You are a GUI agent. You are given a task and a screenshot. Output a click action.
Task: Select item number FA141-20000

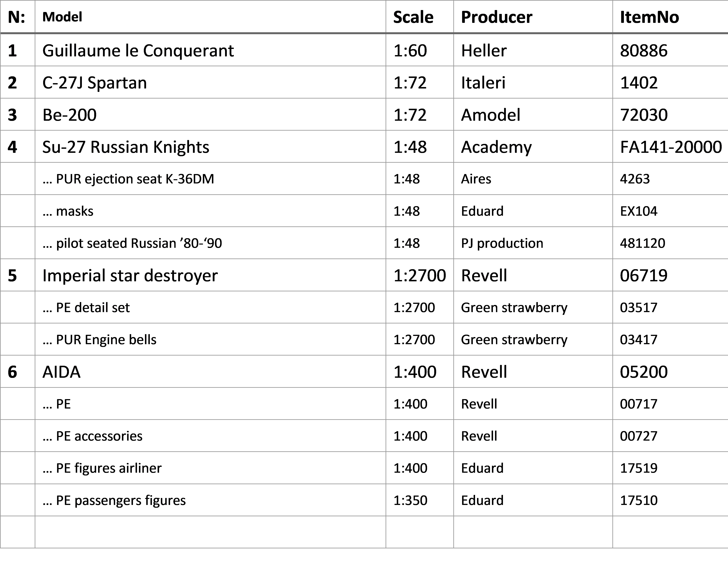[670, 146]
